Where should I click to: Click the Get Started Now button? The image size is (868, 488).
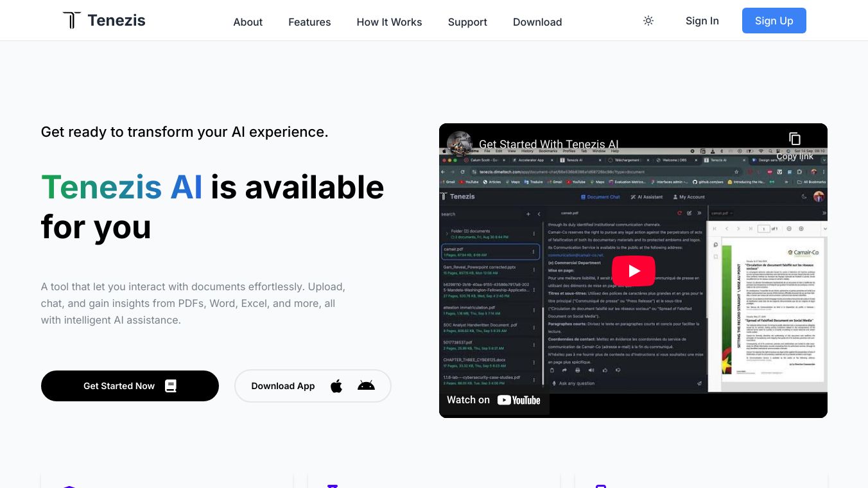point(130,386)
